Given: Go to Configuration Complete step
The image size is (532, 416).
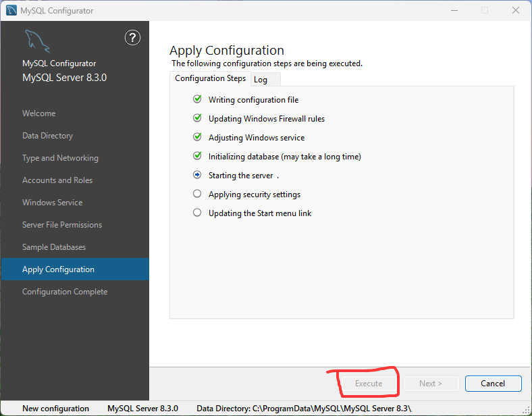Looking at the screenshot, I should pos(65,292).
